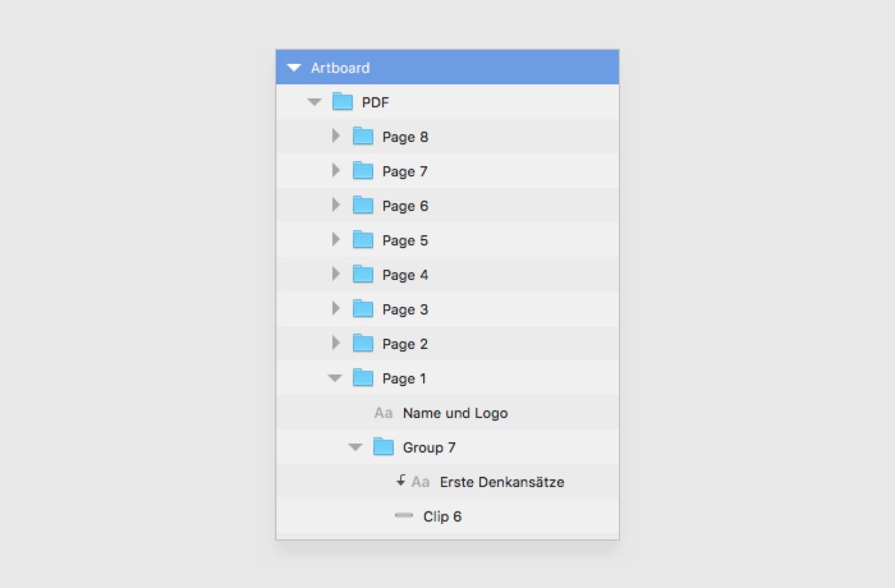Screen dimensions: 895x588
Task: Select the Page 8 layer name
Action: [405, 137]
